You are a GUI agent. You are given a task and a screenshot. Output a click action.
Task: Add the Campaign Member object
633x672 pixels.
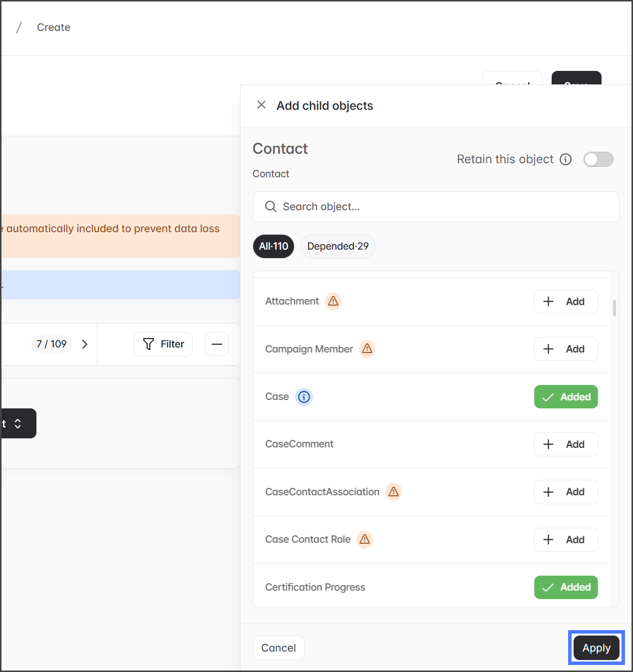click(x=566, y=349)
